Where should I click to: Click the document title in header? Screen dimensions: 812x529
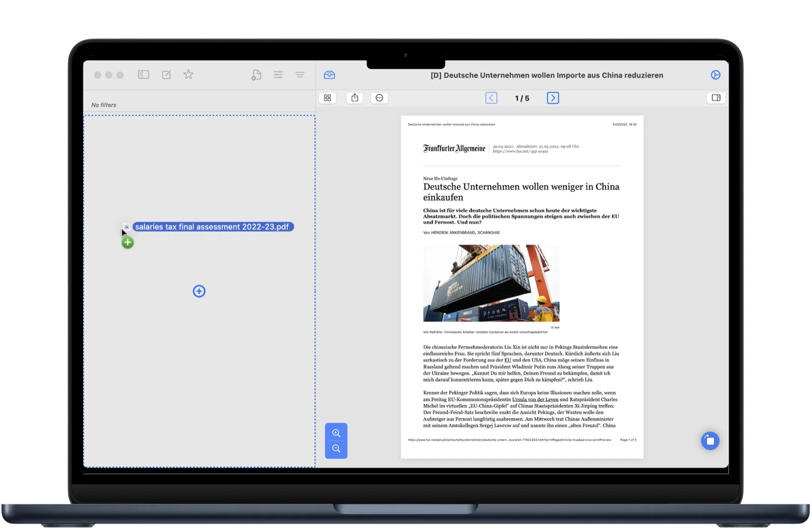tap(547, 75)
